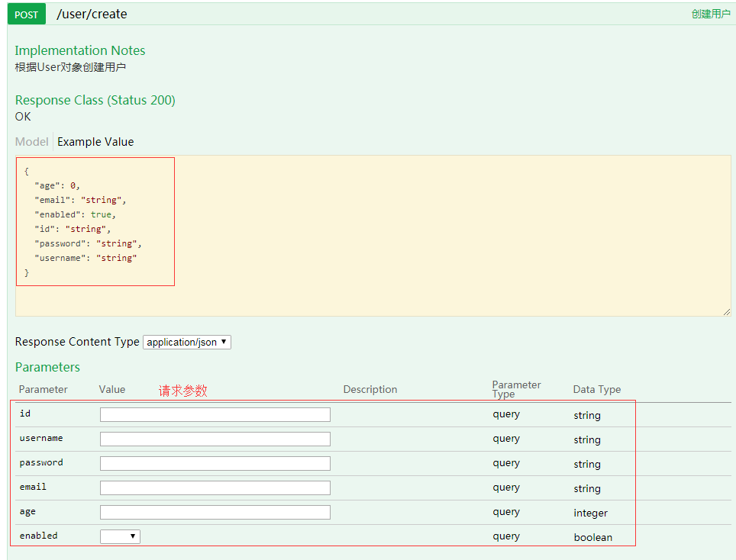Open the /user/create endpoint path
The image size is (736, 560).
(x=92, y=14)
